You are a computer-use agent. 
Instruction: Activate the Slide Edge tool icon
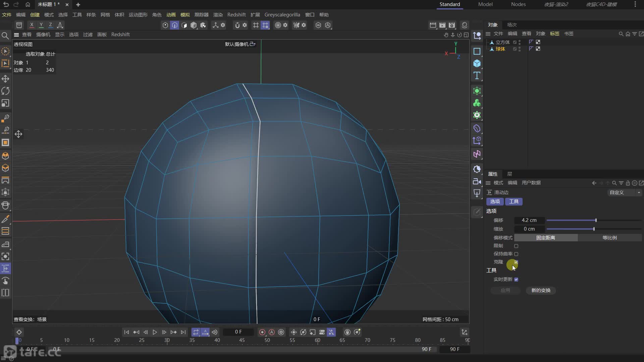[x=5, y=268]
